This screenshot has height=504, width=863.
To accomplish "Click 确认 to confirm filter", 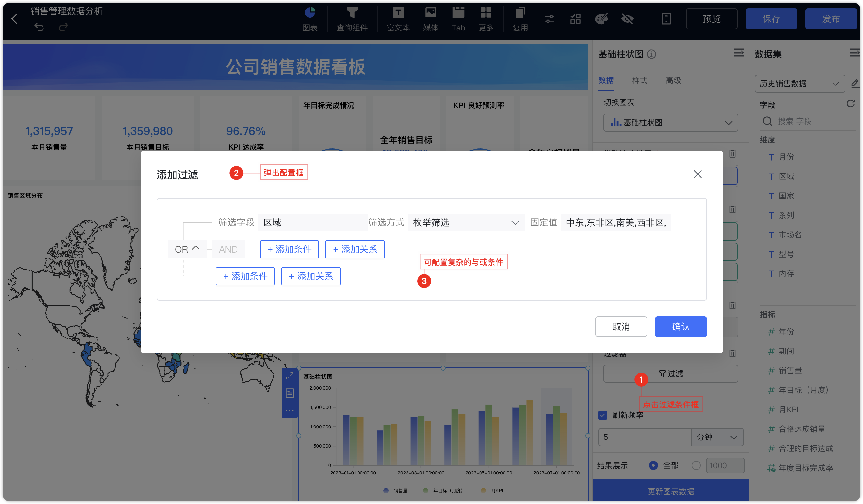I will pyautogui.click(x=681, y=327).
